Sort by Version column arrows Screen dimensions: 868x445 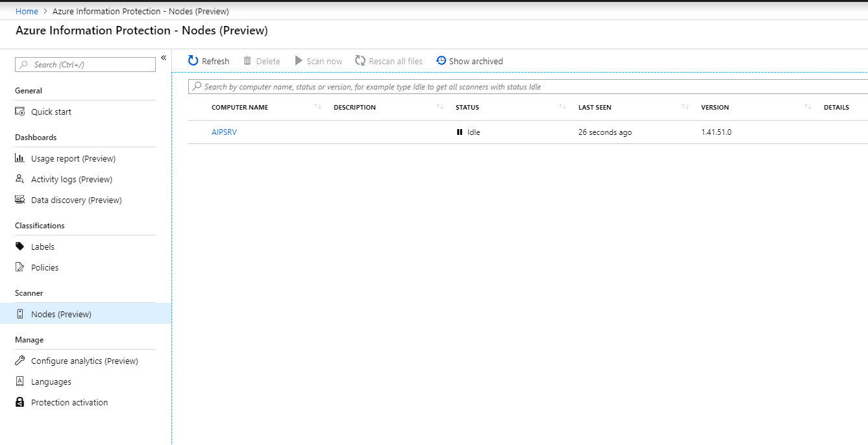click(808, 107)
